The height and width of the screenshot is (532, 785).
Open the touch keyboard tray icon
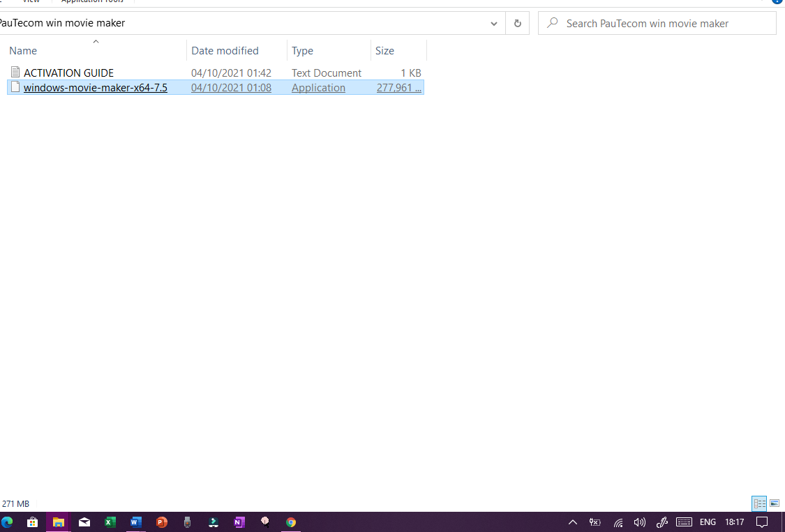click(x=684, y=522)
